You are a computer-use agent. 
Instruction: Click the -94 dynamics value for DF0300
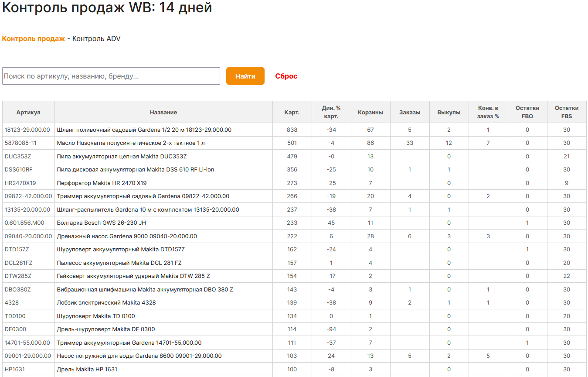331,329
